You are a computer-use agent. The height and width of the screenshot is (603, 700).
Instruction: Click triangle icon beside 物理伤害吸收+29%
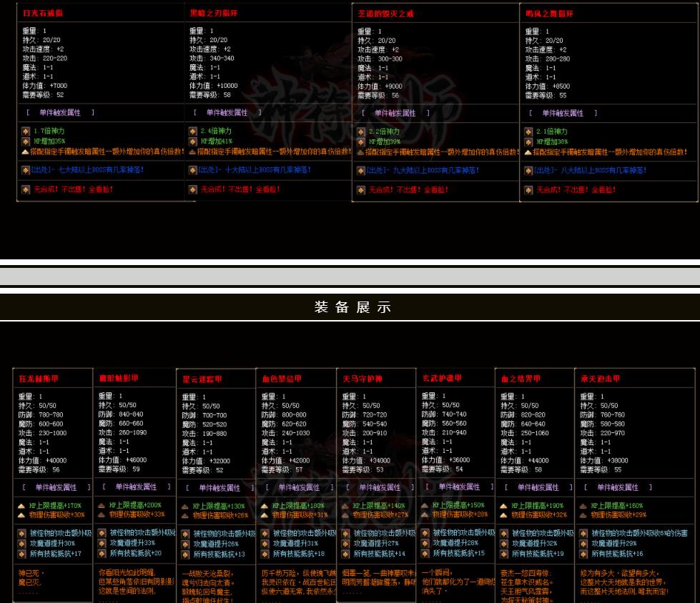click(x=583, y=515)
